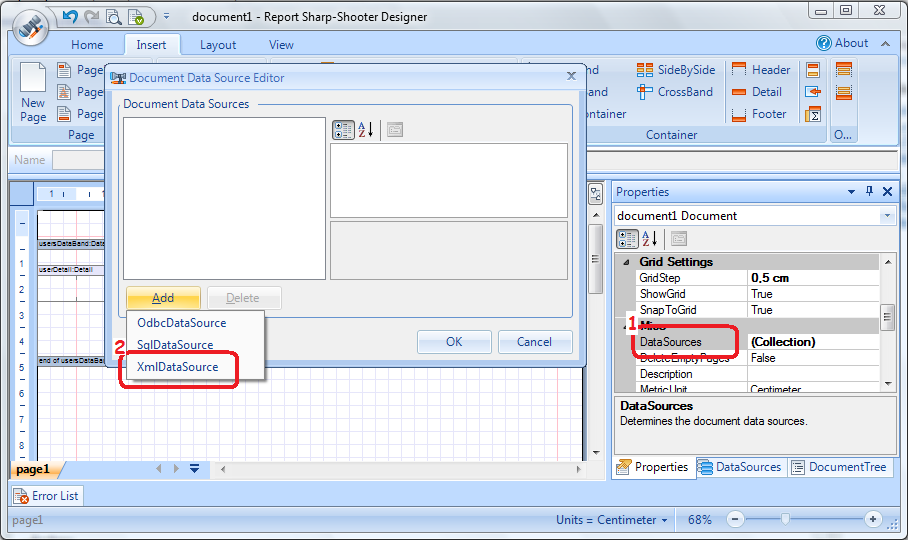Insert a CrossBand container
908x540 pixels.
675,91
